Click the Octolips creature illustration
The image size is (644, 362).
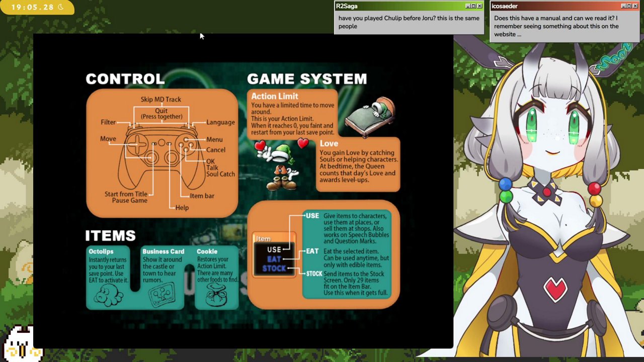point(108,294)
